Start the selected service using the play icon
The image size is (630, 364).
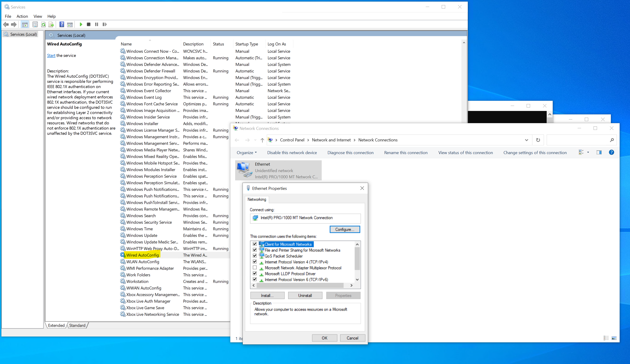[81, 24]
